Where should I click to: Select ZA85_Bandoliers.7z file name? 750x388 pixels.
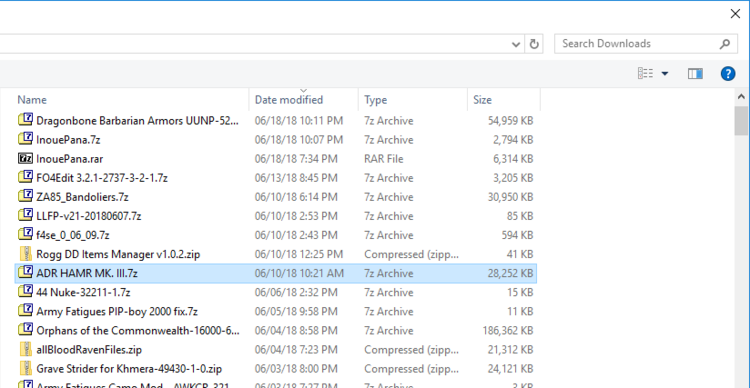coord(82,197)
